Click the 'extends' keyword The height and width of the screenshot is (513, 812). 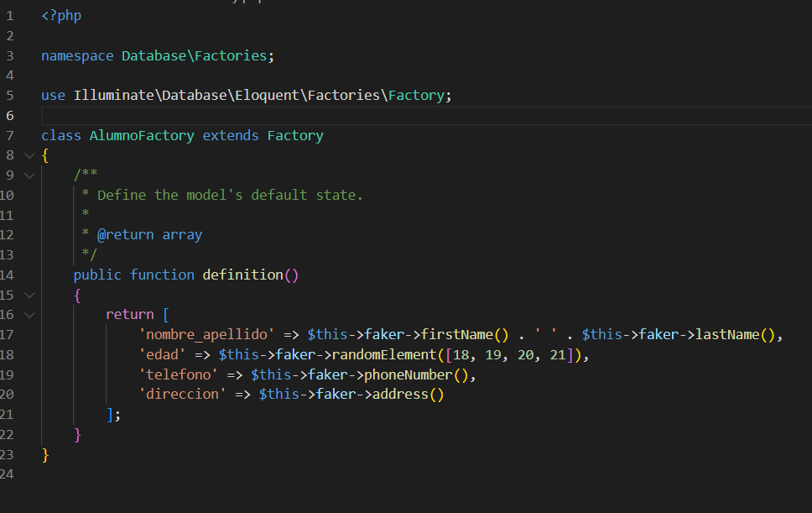click(231, 135)
